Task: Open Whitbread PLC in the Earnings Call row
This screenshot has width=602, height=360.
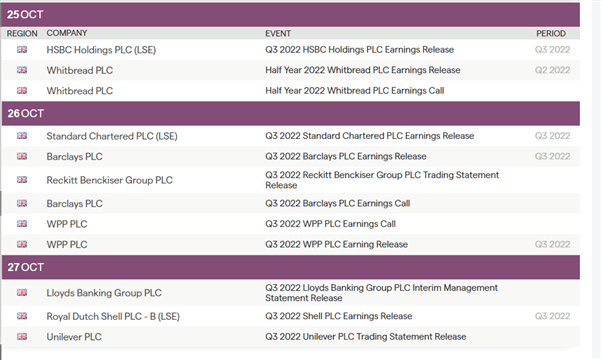Action: click(x=80, y=91)
